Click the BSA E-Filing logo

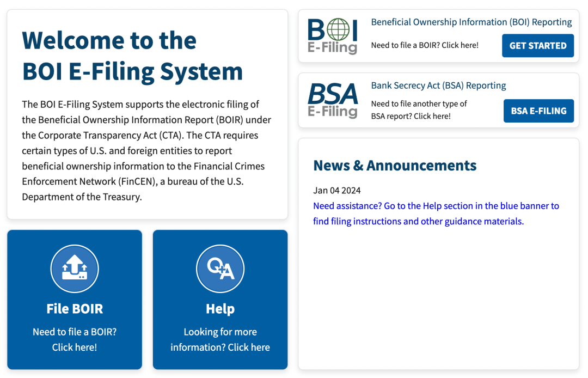[332, 100]
